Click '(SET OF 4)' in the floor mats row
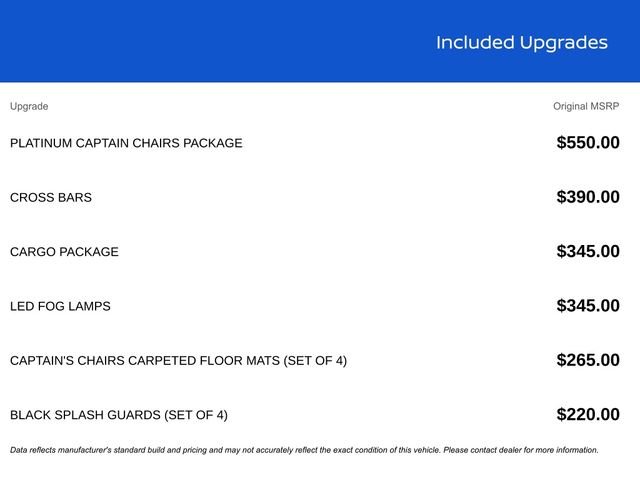This screenshot has height=480, width=640. (315, 360)
